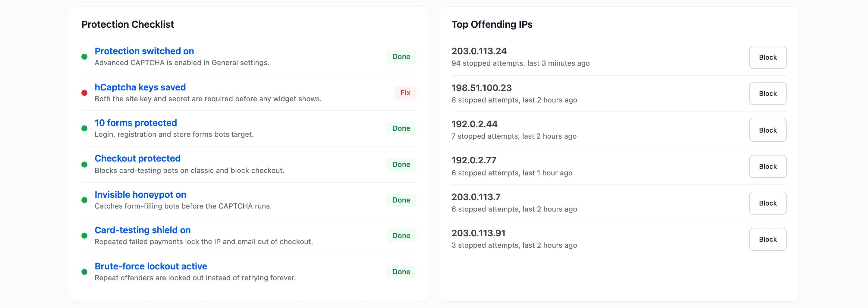Click the Top Offending IPs heading
868x308 pixels.
(x=492, y=24)
